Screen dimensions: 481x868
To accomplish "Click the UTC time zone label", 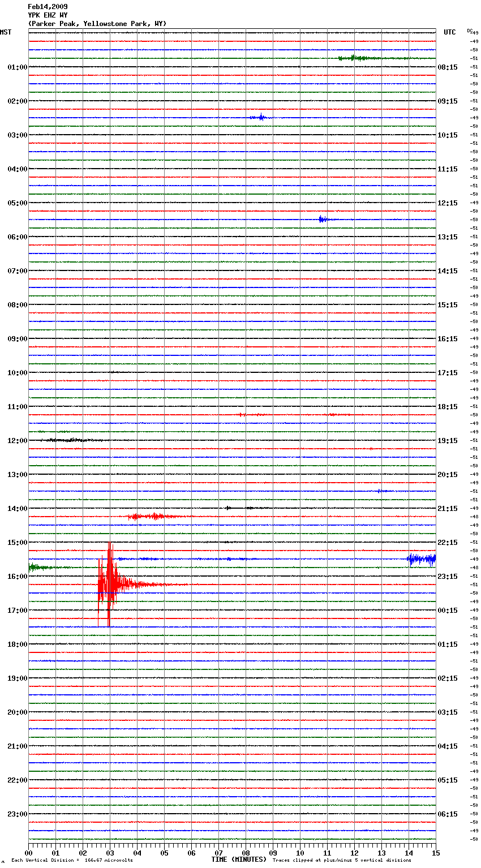I will point(450,32).
